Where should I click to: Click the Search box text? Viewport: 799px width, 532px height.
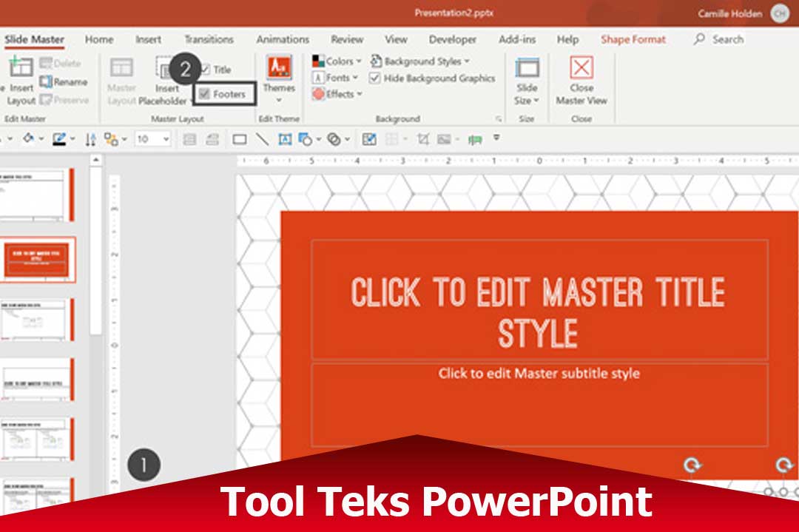point(728,39)
